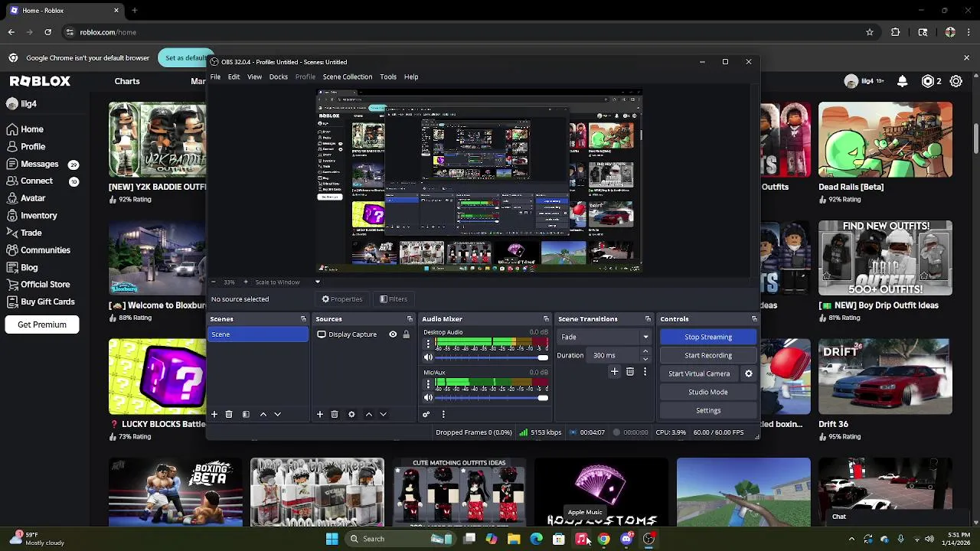Open Google Chrome from the taskbar

click(x=604, y=539)
